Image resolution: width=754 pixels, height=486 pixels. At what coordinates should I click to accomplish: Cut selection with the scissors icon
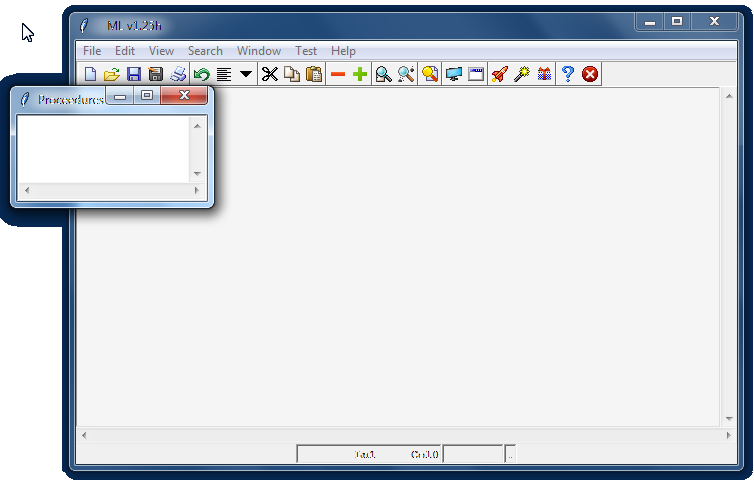click(270, 74)
